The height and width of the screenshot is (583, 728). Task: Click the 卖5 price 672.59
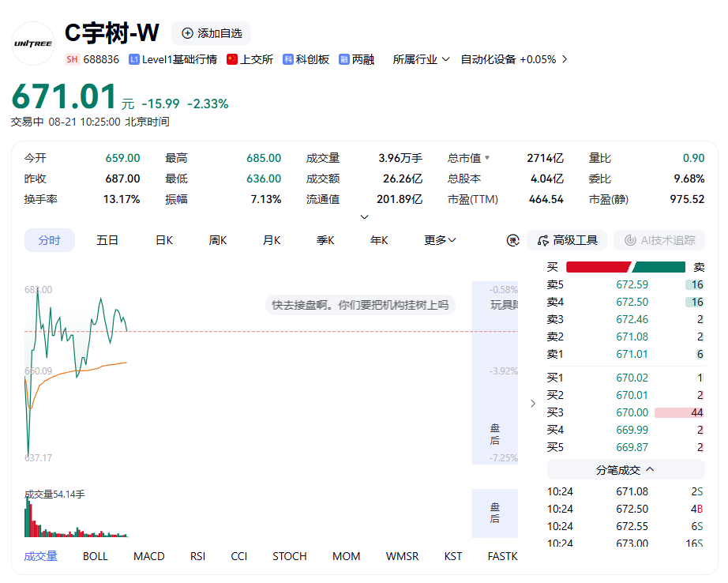pos(632,284)
